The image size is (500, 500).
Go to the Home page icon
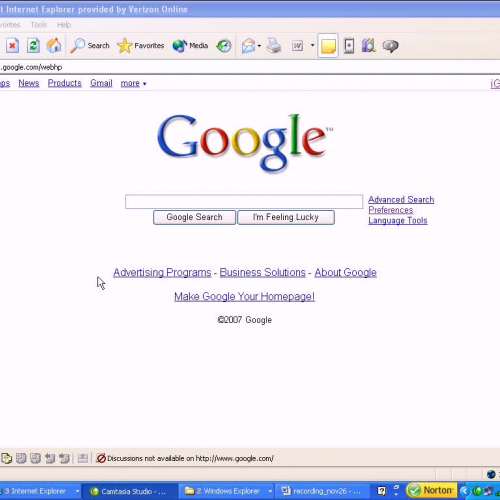click(54, 46)
